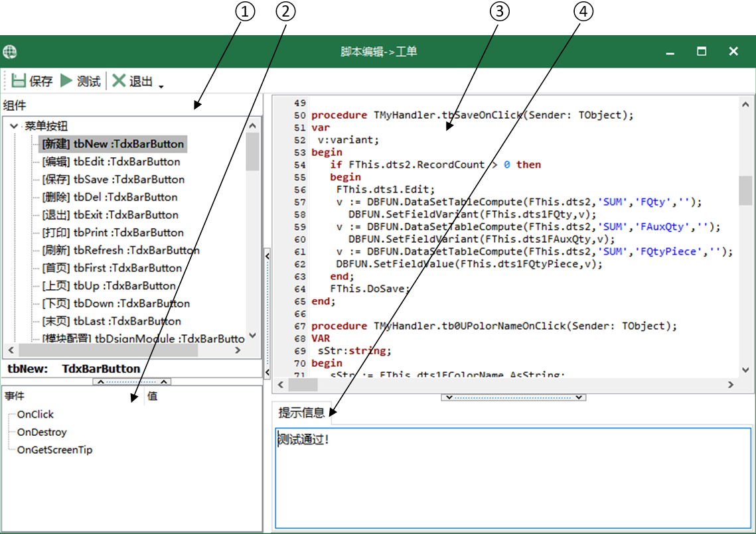The image size is (756, 534).
Task: Click the component tree scroll-down arrow
Action: (253, 336)
